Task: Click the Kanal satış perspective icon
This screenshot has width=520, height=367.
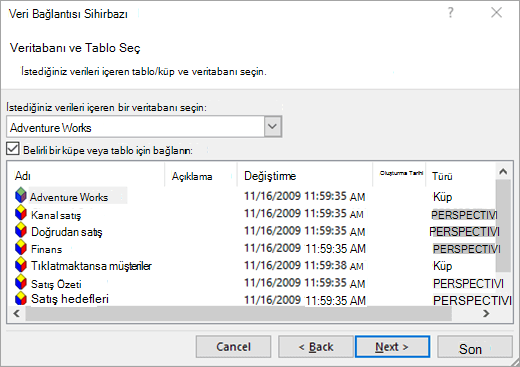Action: tap(21, 213)
